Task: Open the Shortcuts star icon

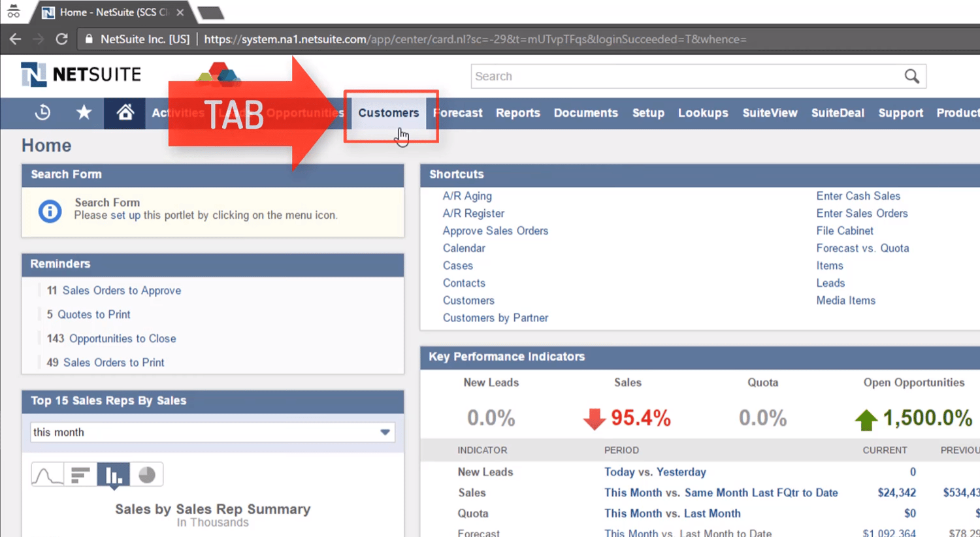Action: click(84, 113)
